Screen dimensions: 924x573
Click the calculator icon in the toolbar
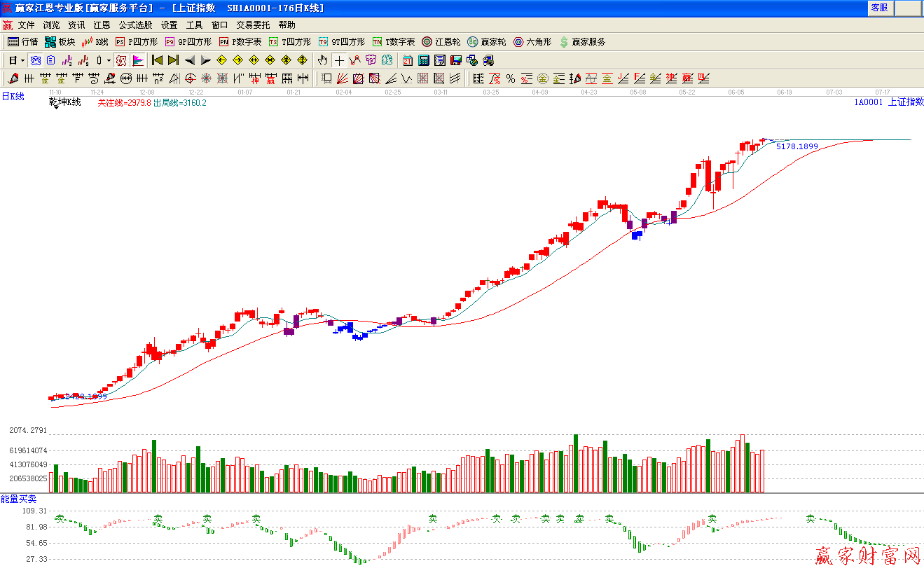[x=424, y=60]
